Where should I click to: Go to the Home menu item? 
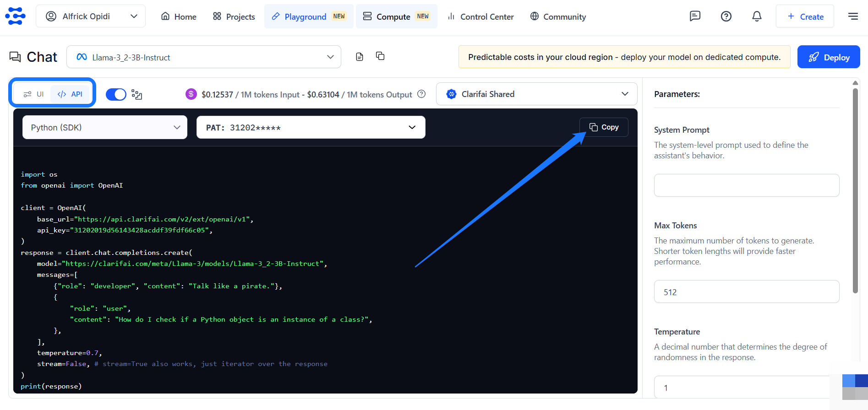(x=179, y=16)
